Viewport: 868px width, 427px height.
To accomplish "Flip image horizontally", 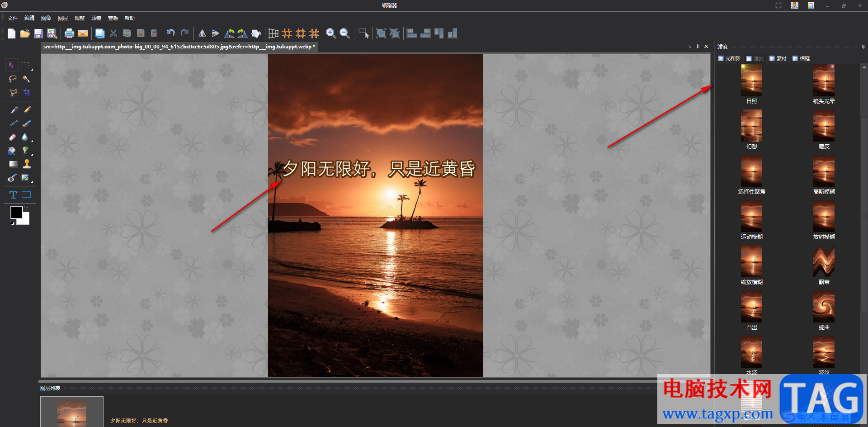I will pos(202,33).
